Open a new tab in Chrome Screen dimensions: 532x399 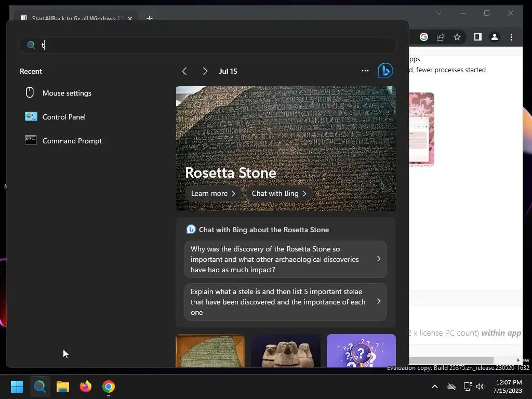[149, 18]
